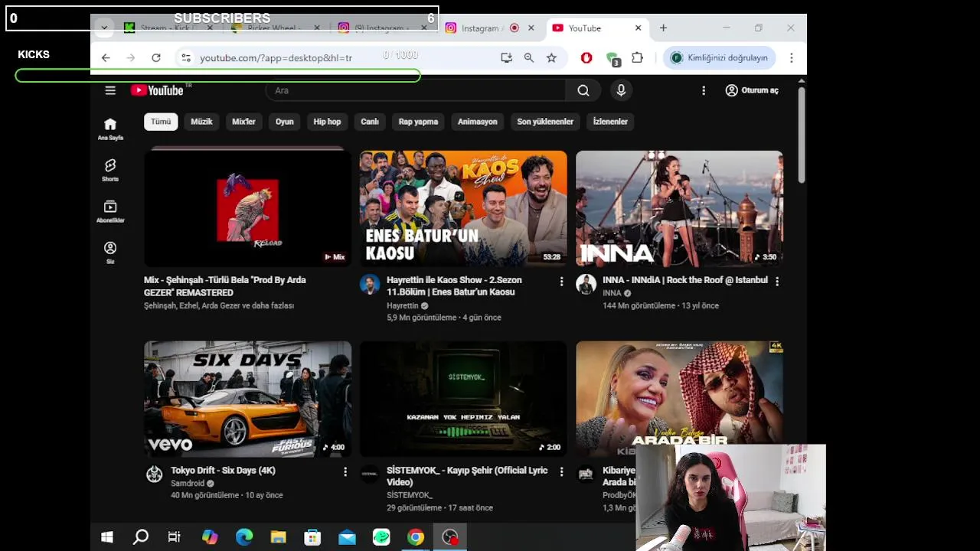980x551 pixels.
Task: Launch Microsoft Edge from the taskbar
Action: pyautogui.click(x=244, y=537)
